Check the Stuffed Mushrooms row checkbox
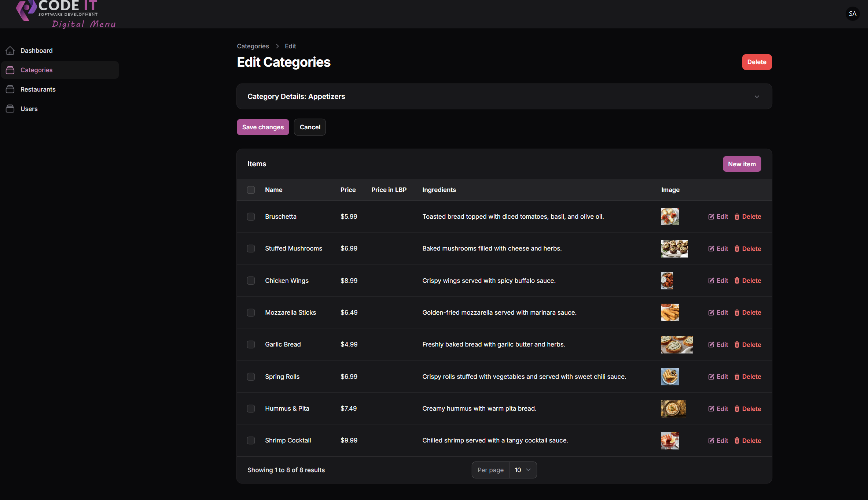Image resolution: width=868 pixels, height=500 pixels. (x=251, y=248)
